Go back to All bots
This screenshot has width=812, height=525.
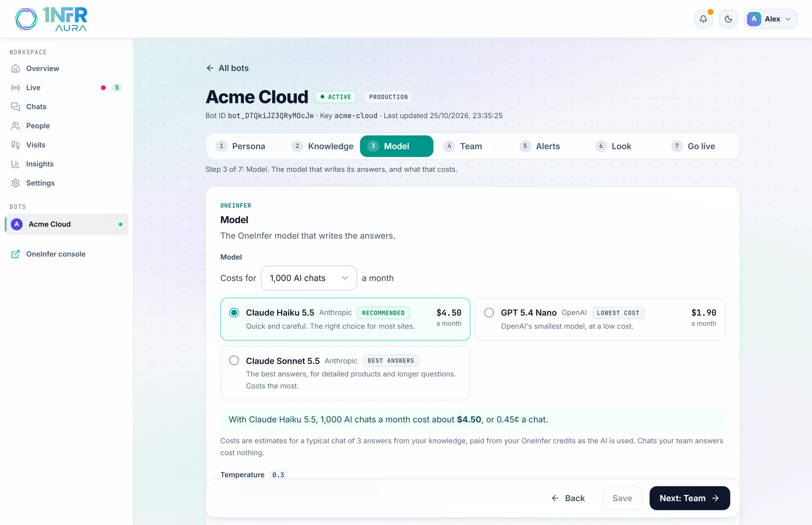coord(227,68)
